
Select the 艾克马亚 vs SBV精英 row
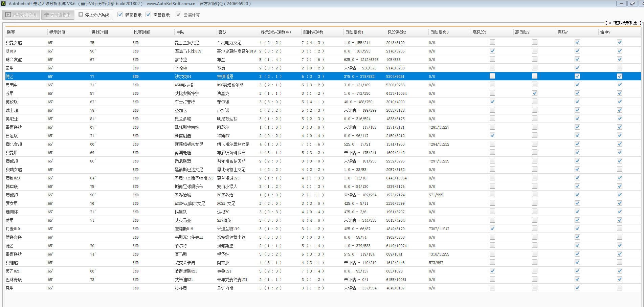coord(183,220)
